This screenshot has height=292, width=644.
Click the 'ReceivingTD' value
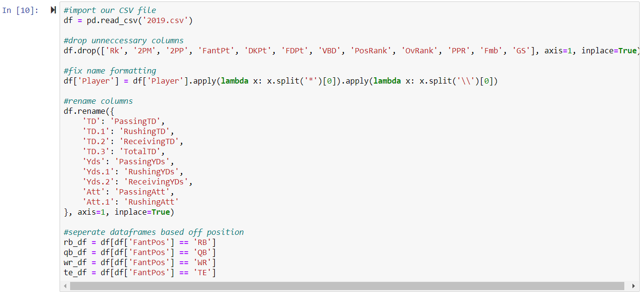click(149, 141)
